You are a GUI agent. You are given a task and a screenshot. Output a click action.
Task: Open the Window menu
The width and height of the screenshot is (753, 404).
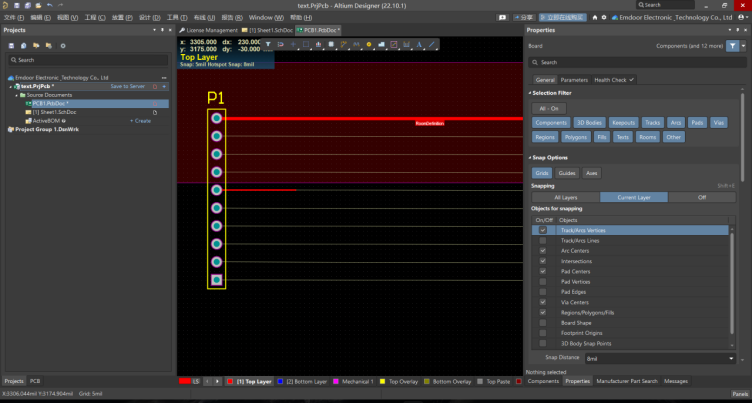coord(265,17)
